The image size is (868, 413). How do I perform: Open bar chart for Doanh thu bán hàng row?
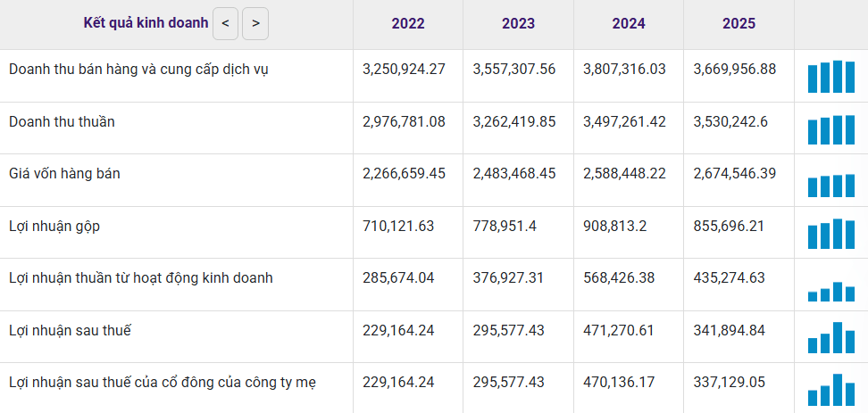coord(830,77)
